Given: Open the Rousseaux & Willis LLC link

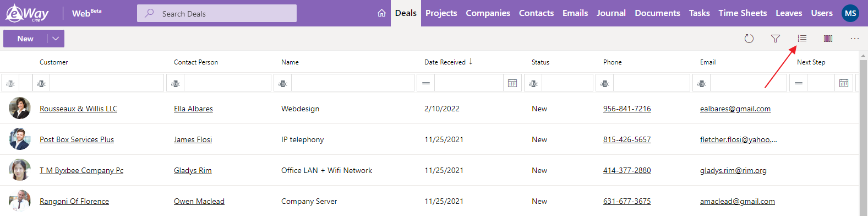Looking at the screenshot, I should (79, 109).
